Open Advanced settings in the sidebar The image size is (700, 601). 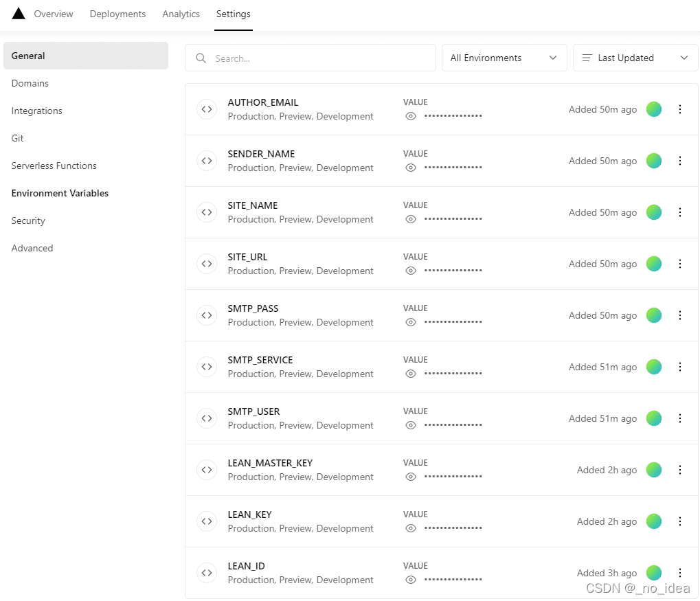pyautogui.click(x=32, y=248)
